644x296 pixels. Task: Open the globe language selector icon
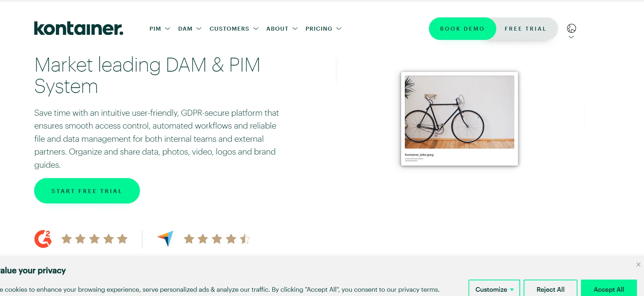tap(571, 28)
